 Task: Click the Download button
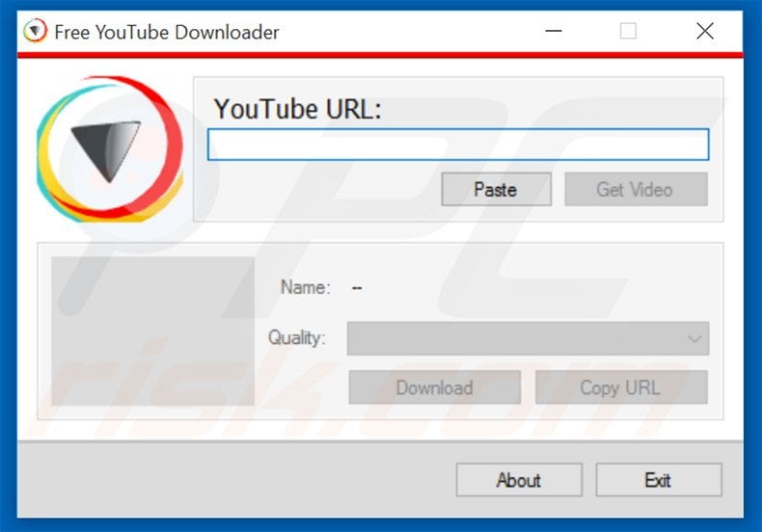(434, 387)
